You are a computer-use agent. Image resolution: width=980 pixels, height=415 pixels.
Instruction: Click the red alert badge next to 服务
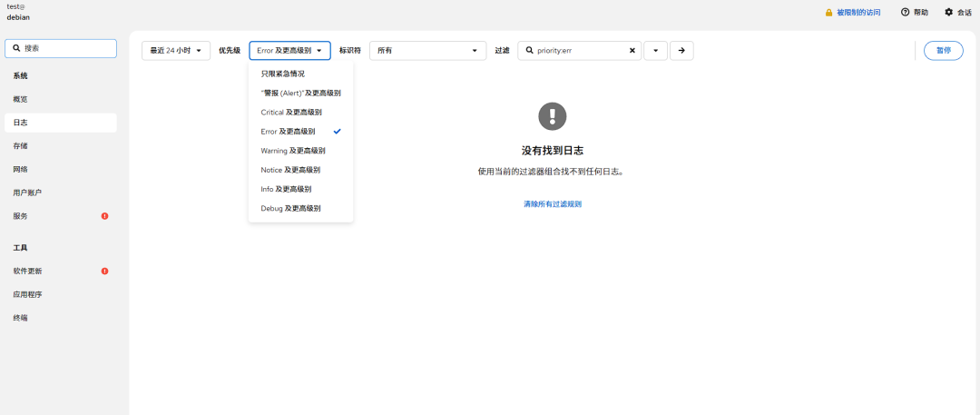pos(105,216)
